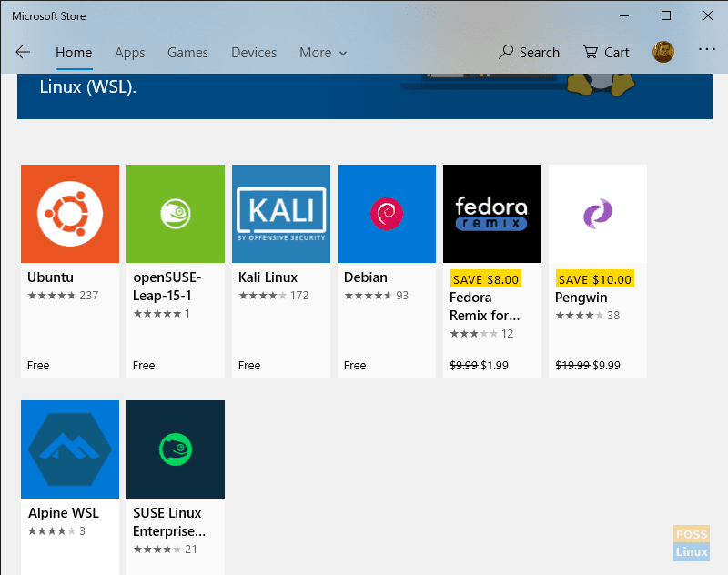Click the SAVE $10.00 badge
Screen dimensions: 728x575
(595, 279)
